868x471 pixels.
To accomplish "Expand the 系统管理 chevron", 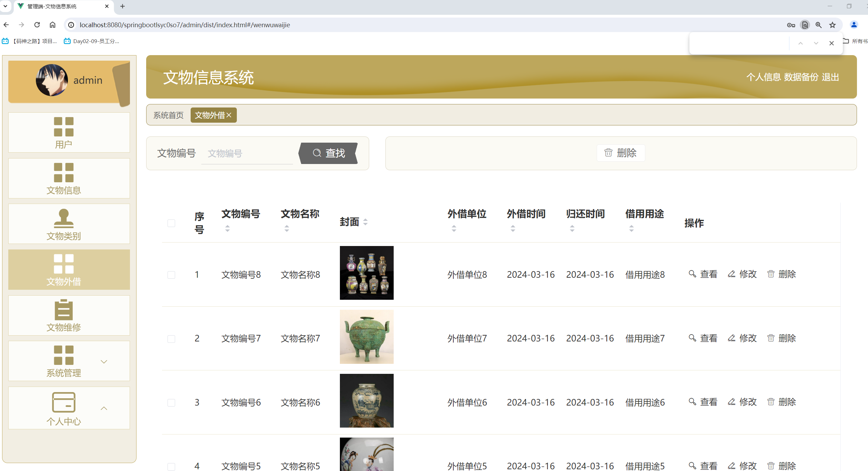I will (104, 362).
